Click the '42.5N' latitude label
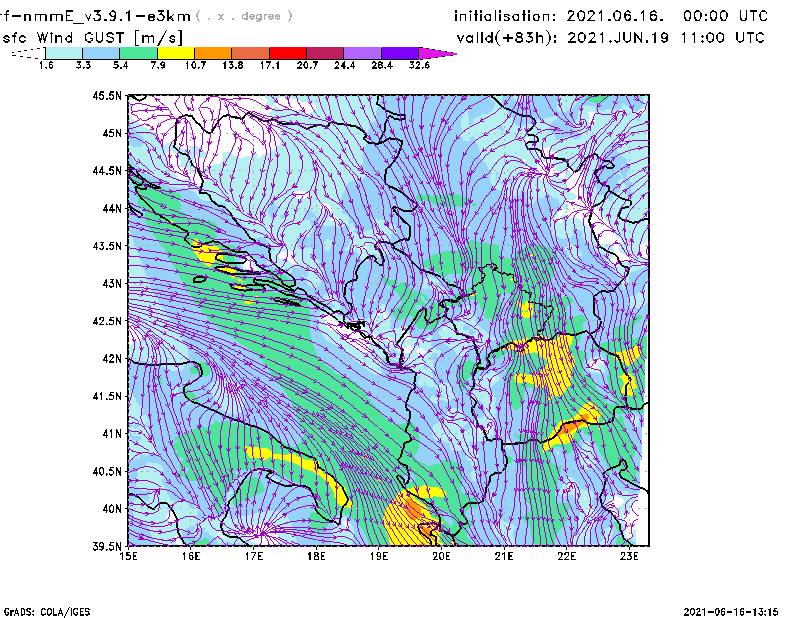Viewport: 800px width, 618px height. pyautogui.click(x=107, y=321)
